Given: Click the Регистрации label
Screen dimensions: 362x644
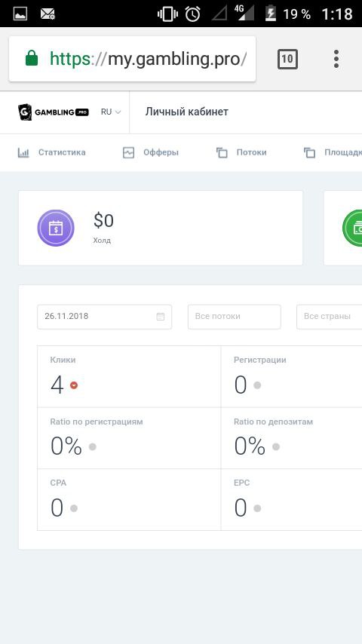Looking at the screenshot, I should pyautogui.click(x=260, y=360).
